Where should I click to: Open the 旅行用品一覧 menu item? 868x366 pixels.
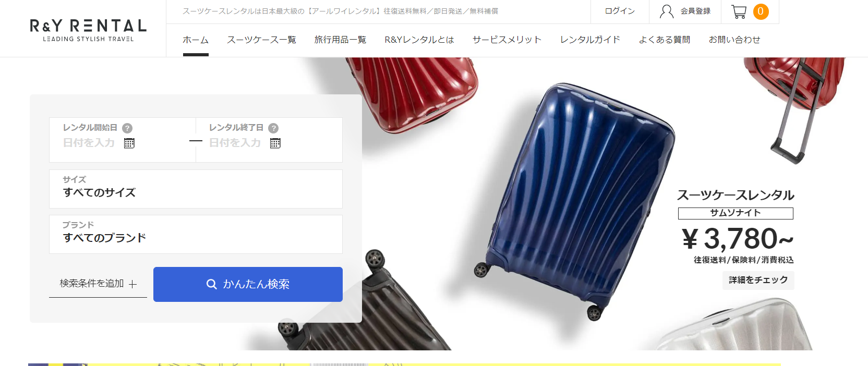340,40
